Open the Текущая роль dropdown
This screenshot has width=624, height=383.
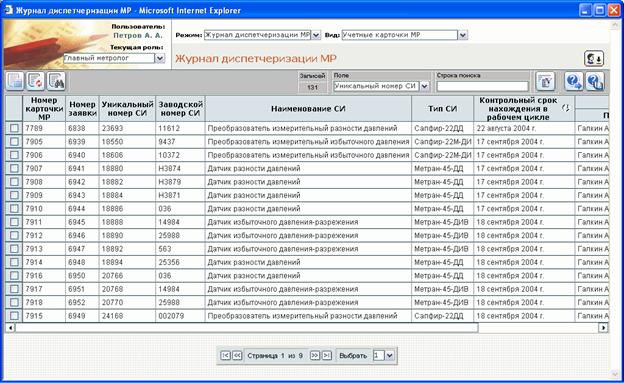pyautogui.click(x=160, y=58)
